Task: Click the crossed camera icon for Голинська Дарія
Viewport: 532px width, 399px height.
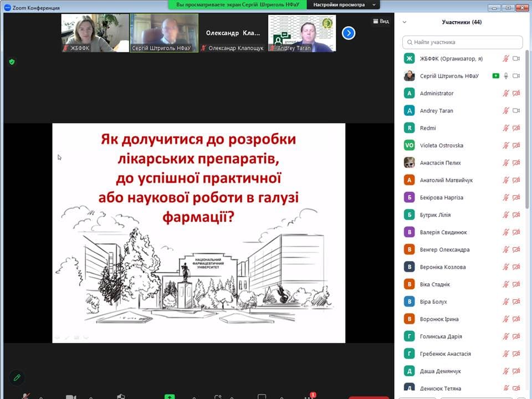Action: click(x=516, y=336)
